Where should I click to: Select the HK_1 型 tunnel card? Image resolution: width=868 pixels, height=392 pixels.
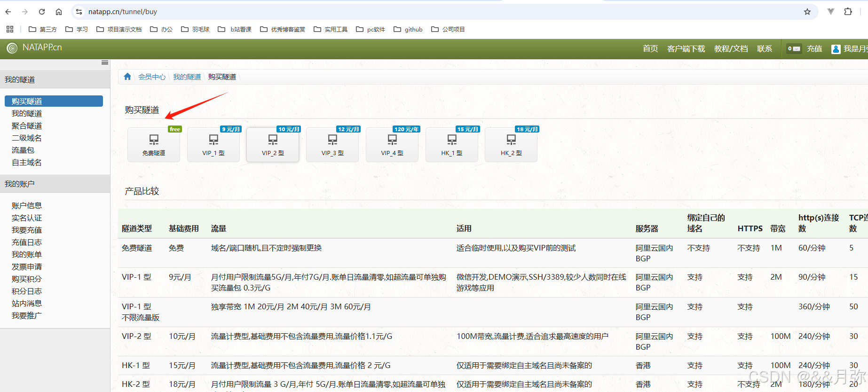(x=452, y=145)
